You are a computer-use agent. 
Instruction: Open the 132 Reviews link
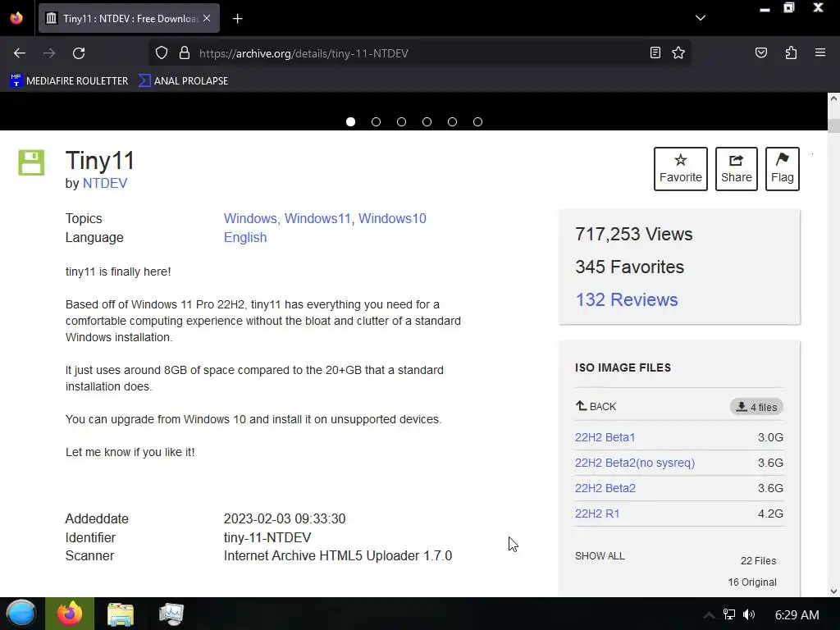pyautogui.click(x=627, y=299)
